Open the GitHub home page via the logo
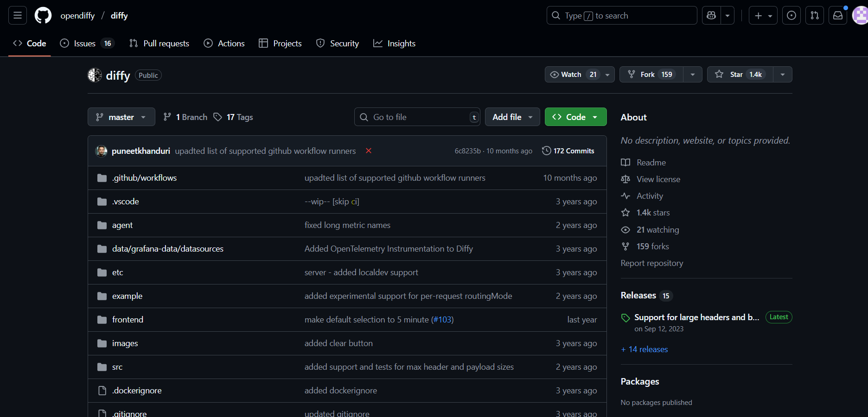The width and height of the screenshot is (868, 417). pyautogui.click(x=43, y=15)
